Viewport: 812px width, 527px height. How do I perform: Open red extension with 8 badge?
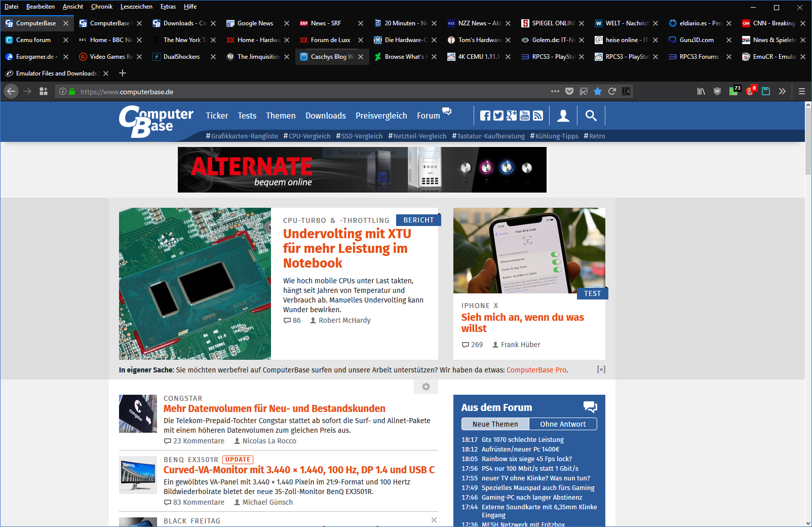(751, 91)
